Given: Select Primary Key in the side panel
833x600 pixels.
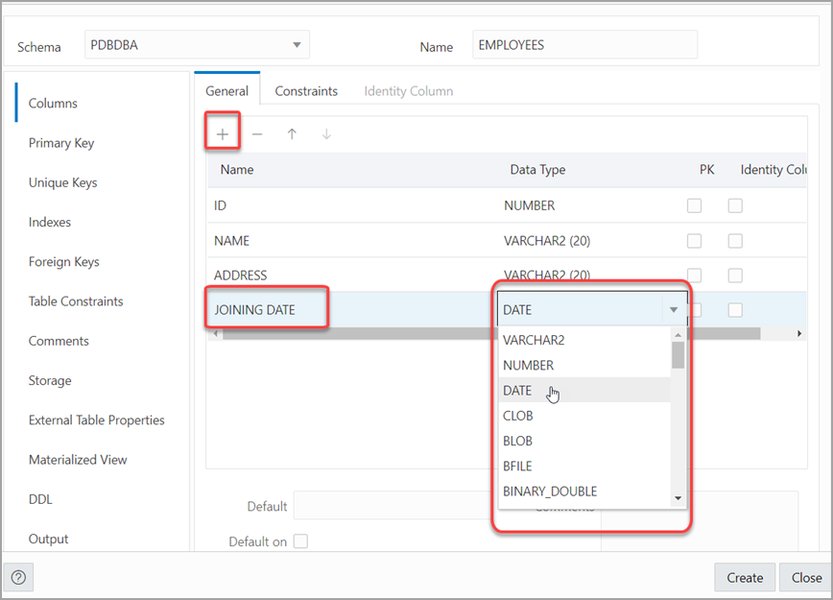Looking at the screenshot, I should [x=61, y=143].
